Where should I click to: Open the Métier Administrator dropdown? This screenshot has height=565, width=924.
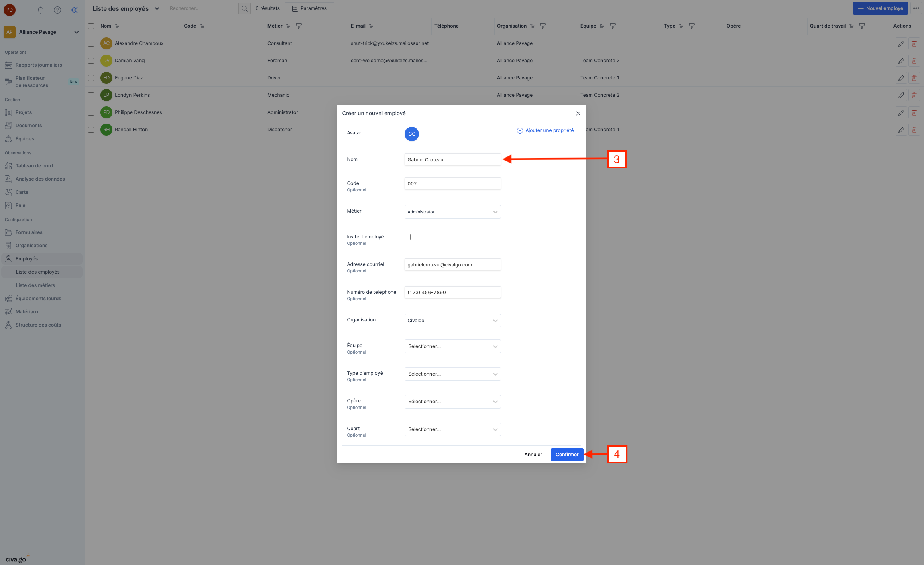tap(452, 212)
